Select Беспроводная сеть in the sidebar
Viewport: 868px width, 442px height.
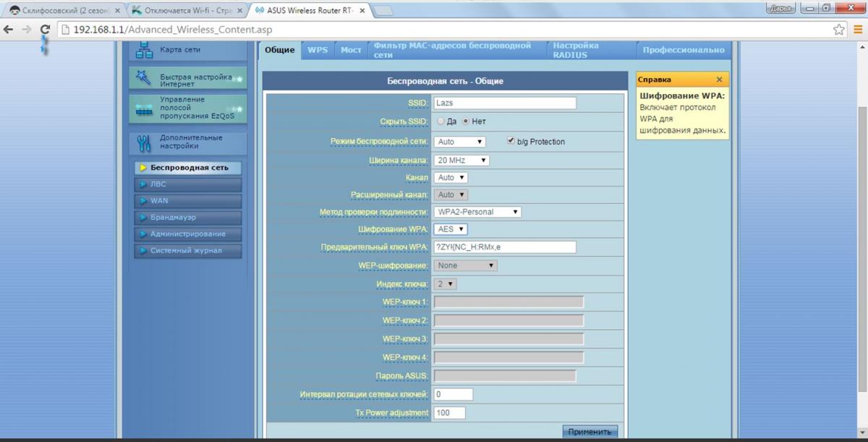click(188, 168)
